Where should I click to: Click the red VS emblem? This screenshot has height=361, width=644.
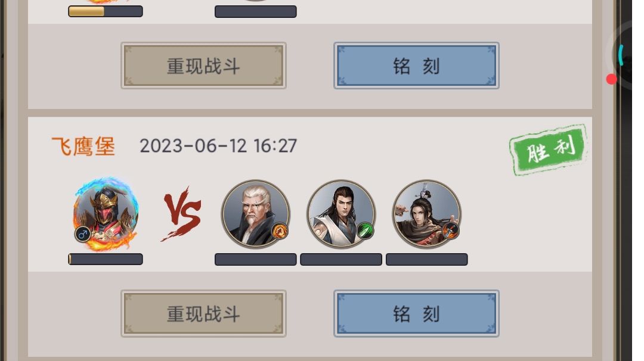181,214
